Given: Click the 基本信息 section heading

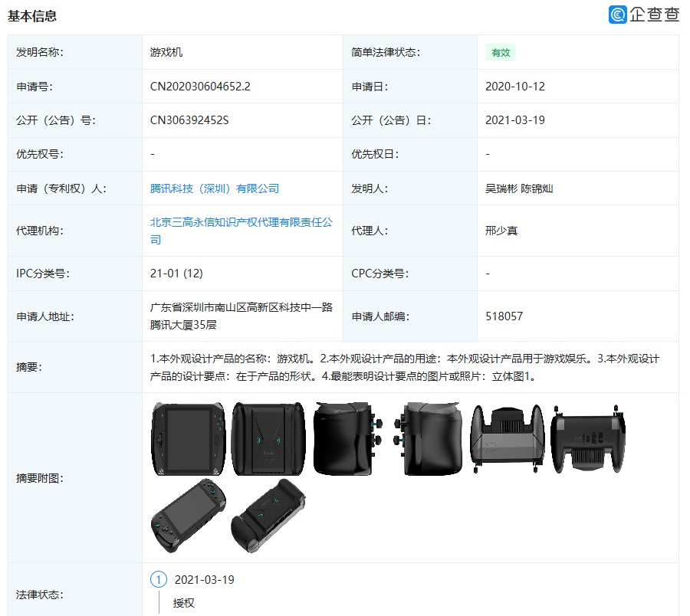Looking at the screenshot, I should [x=32, y=15].
